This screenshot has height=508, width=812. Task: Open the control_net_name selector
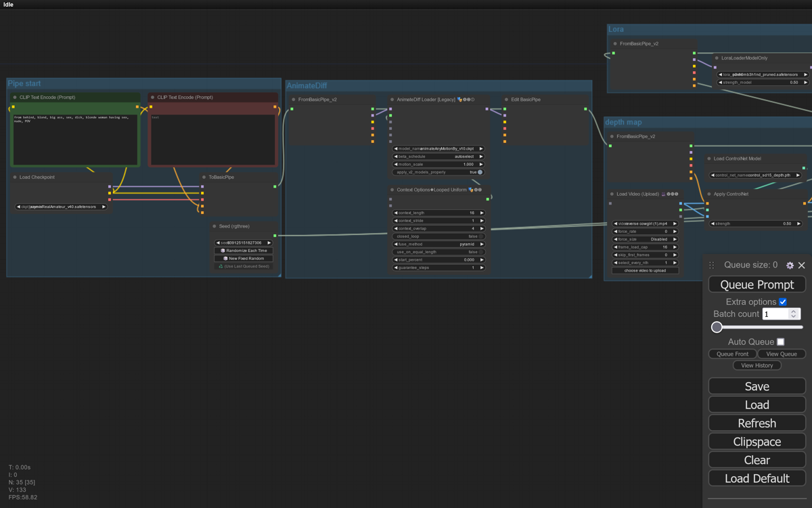[756, 175]
